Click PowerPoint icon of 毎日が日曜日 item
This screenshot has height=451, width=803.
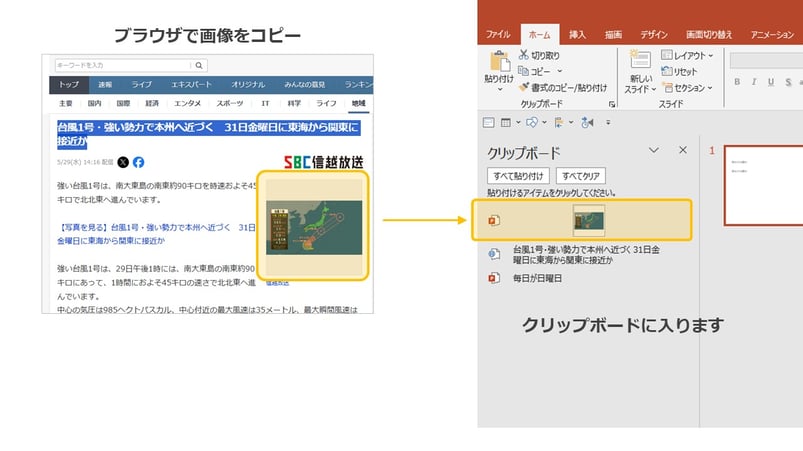pos(494,278)
